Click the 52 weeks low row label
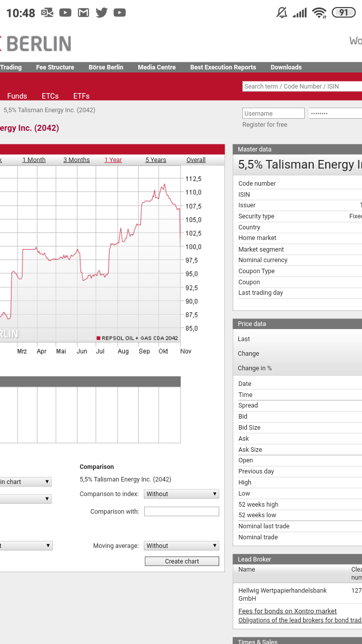The height and width of the screenshot is (644, 362). (257, 515)
